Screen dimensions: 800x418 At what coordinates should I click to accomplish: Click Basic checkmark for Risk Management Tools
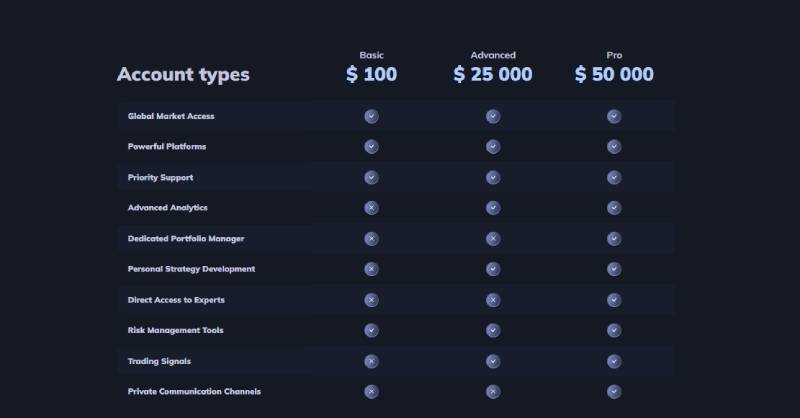pyautogui.click(x=371, y=330)
